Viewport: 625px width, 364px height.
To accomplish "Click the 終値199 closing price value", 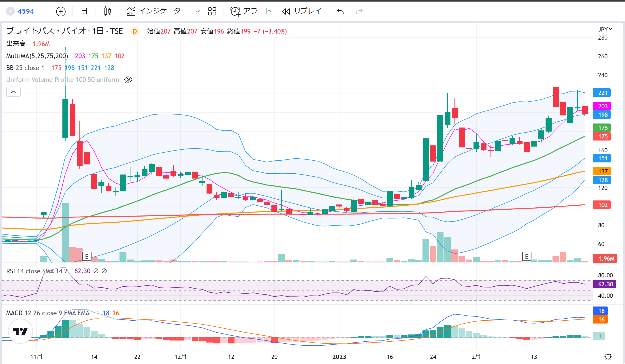I will coord(239,31).
